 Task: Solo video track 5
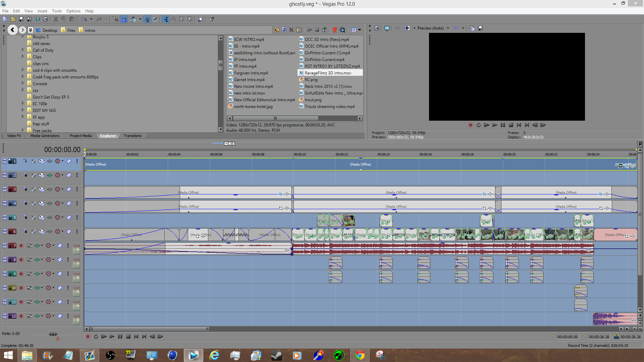pyautogui.click(x=77, y=218)
